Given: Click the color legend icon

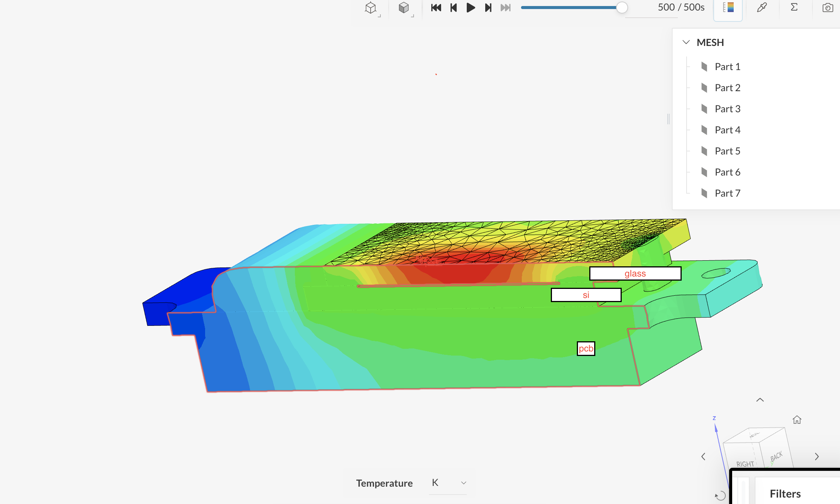Looking at the screenshot, I should (x=728, y=7).
